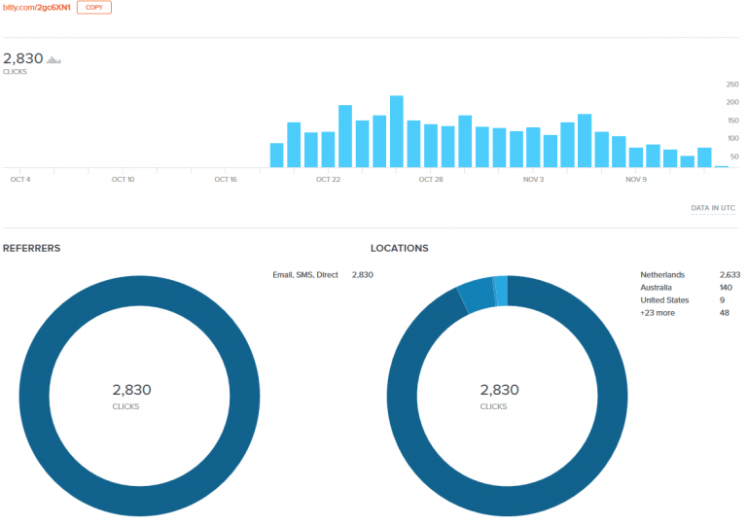Select Email, SMS, Direct referrer legend entry
747x524 pixels.
click(x=305, y=274)
